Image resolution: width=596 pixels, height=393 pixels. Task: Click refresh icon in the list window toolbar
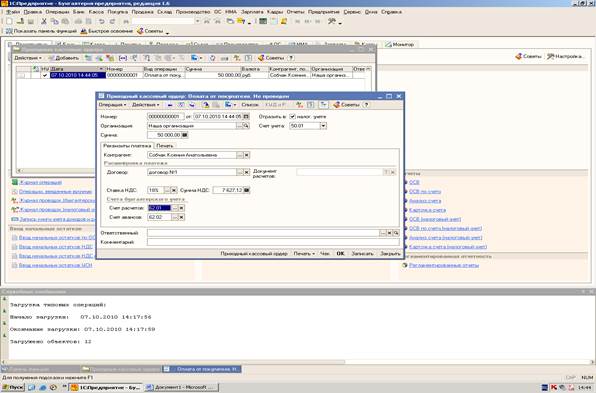[212, 58]
